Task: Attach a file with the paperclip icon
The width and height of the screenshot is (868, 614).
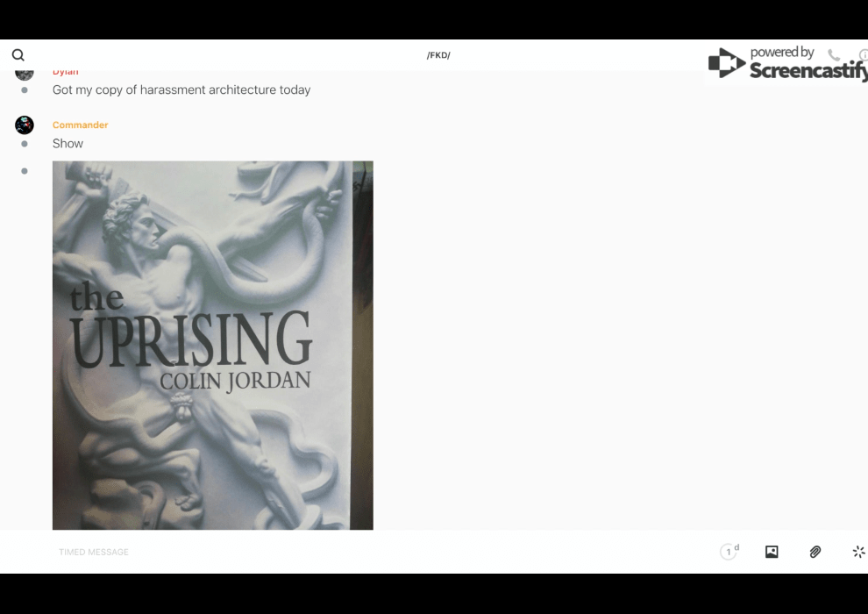Action: click(x=815, y=552)
